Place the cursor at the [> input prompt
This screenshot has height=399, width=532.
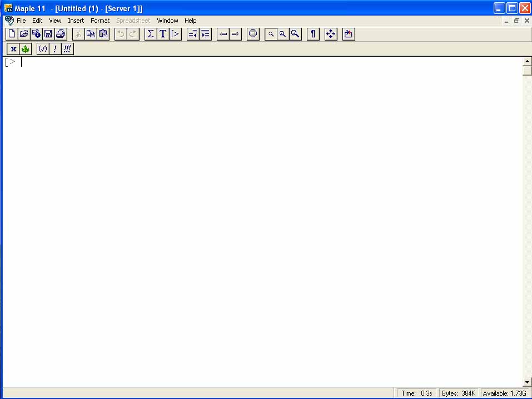(x=22, y=62)
